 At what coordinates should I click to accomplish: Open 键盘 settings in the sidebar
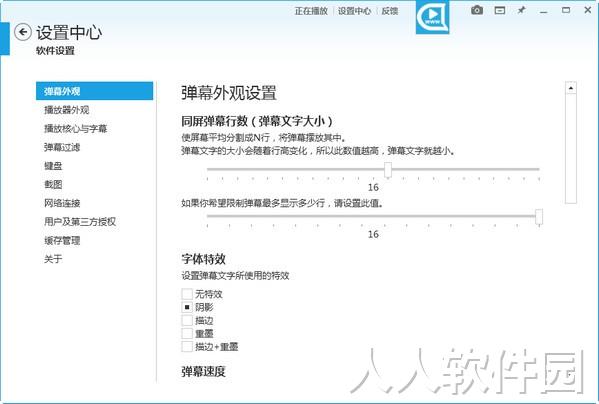coord(53,166)
